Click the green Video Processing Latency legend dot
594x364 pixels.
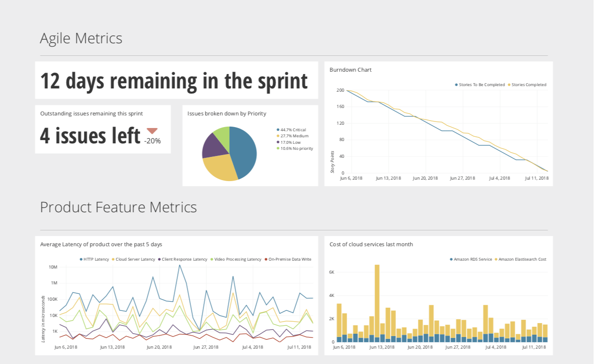point(212,259)
